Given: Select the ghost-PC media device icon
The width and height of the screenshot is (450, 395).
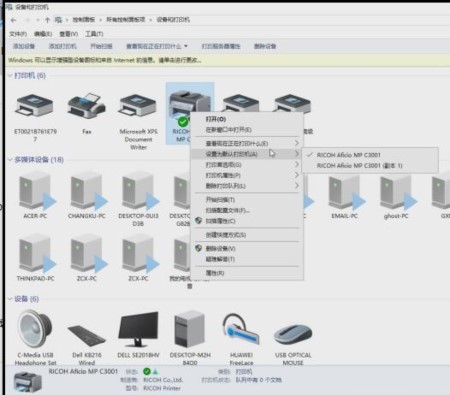Looking at the screenshot, I should pyautogui.click(x=396, y=193).
